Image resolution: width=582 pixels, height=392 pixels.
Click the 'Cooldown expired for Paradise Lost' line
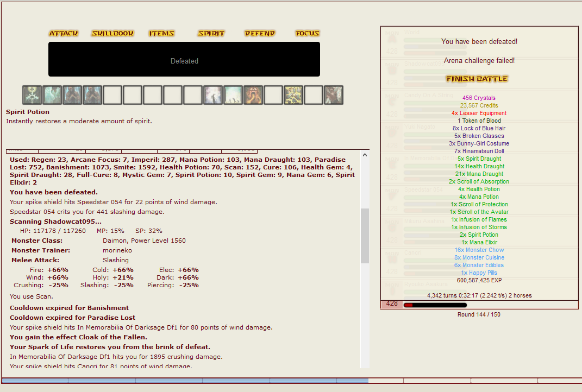coord(72,318)
